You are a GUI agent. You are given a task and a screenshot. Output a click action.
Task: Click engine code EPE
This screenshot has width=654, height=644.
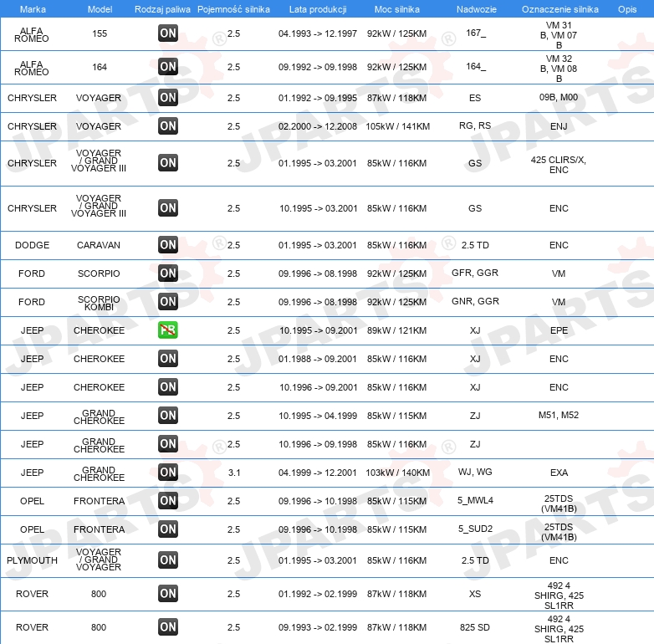click(559, 330)
